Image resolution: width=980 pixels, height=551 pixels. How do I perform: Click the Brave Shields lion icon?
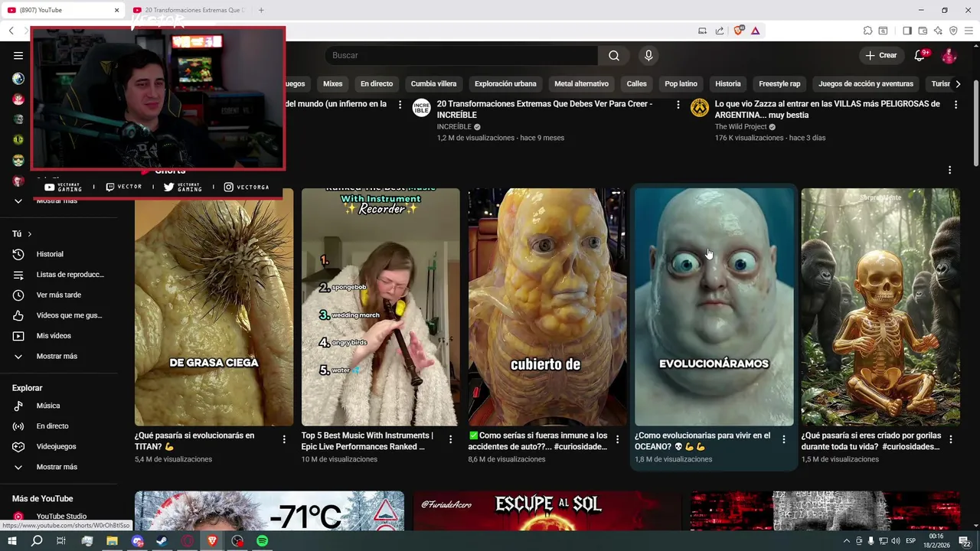[x=739, y=31]
